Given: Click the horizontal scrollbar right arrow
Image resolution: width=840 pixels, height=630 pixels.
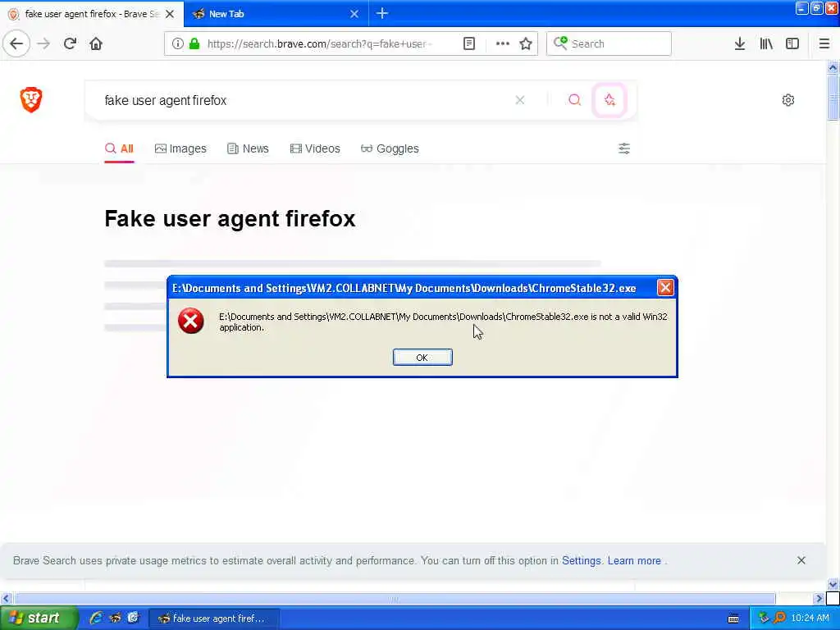Looking at the screenshot, I should (x=819, y=598).
